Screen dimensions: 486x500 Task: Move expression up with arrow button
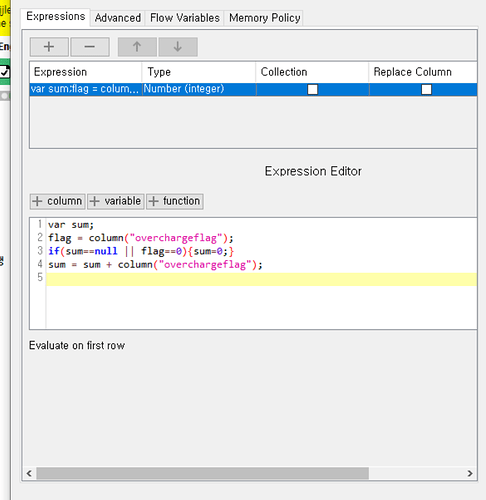click(x=137, y=47)
